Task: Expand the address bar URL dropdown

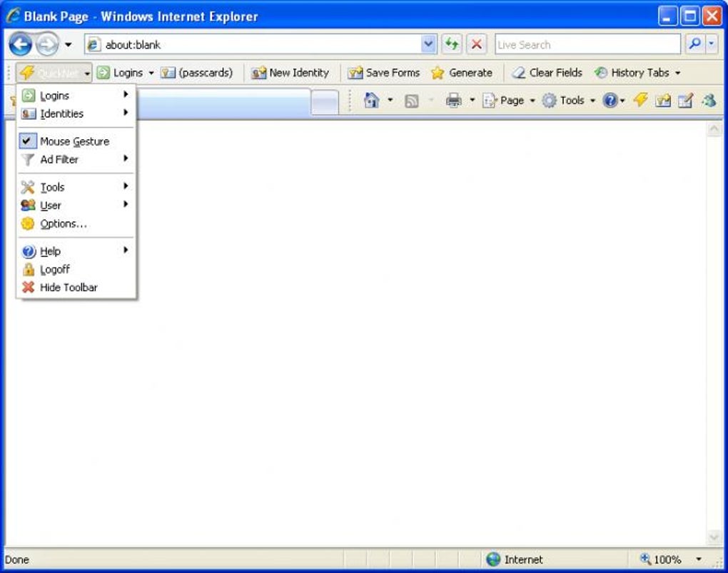Action: [x=428, y=44]
